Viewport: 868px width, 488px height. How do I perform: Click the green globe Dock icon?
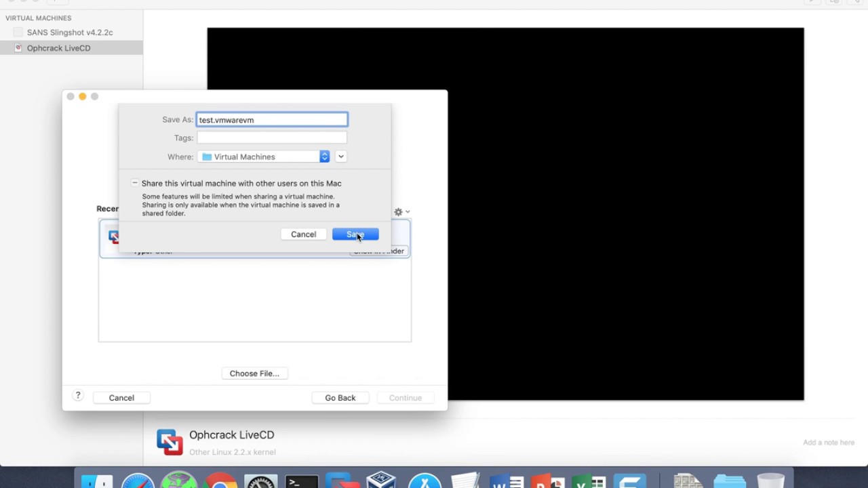(x=179, y=481)
